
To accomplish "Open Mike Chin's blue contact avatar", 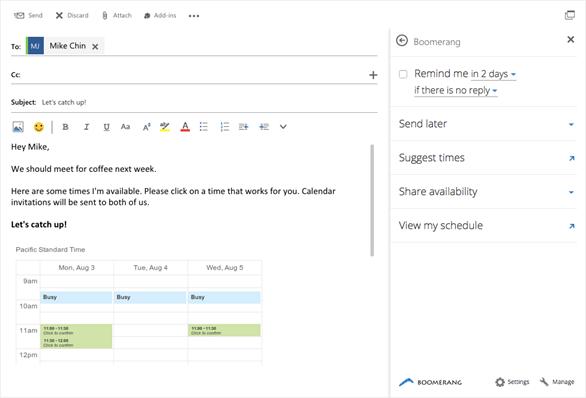I will point(35,46).
